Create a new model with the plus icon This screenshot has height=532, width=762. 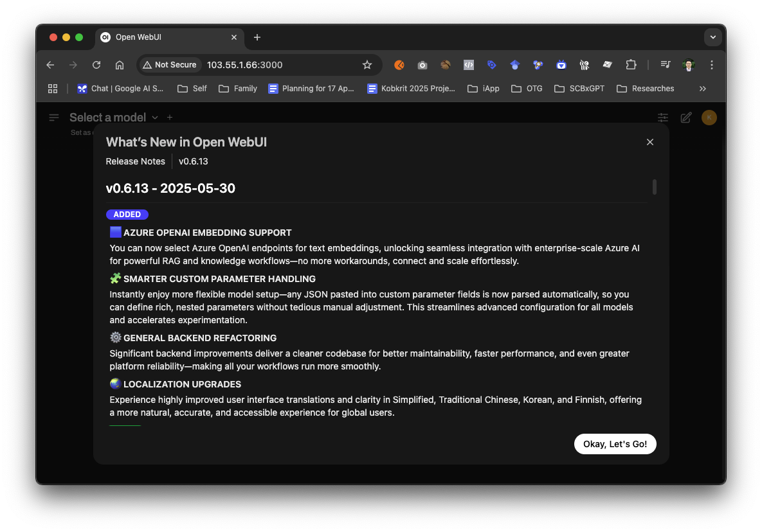pos(169,118)
